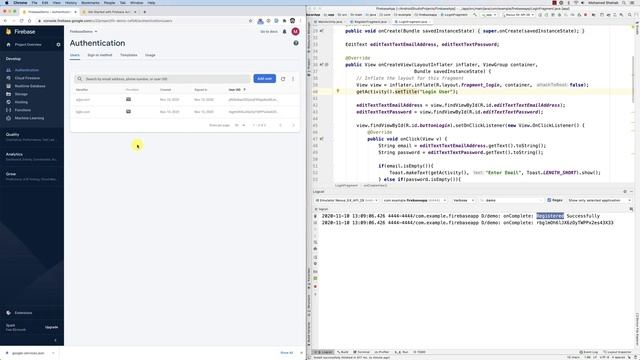Click the Go to docs link
Viewport: 640px width, 360px height.
coord(269,31)
